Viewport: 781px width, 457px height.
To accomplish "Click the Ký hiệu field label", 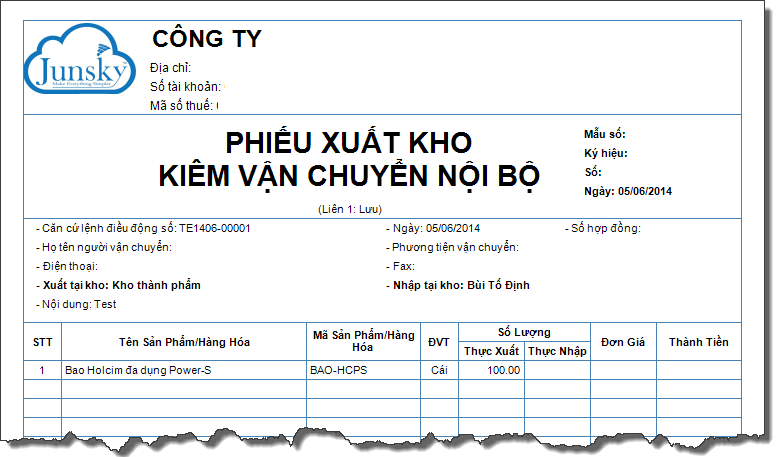I will (605, 153).
